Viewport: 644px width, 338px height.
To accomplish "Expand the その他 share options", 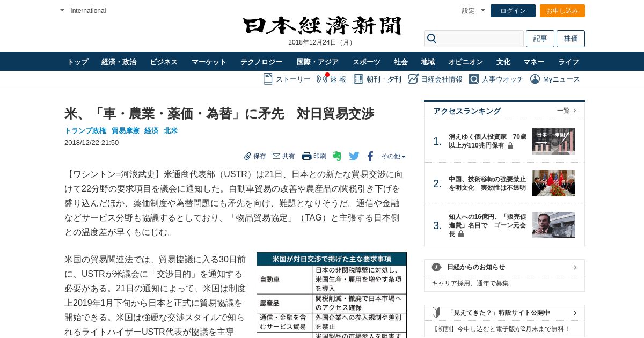I will tap(393, 156).
